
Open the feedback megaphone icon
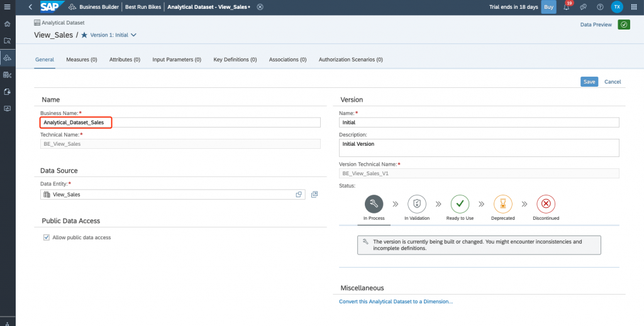point(583,7)
